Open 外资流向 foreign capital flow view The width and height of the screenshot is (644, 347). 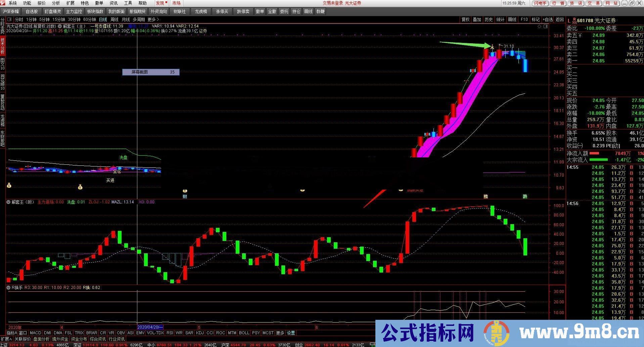point(158,11)
